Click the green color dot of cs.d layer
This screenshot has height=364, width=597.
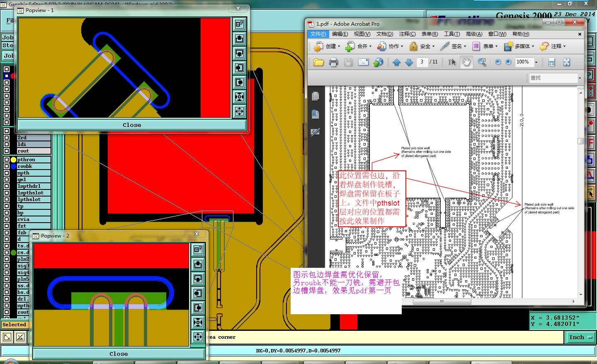13,252
